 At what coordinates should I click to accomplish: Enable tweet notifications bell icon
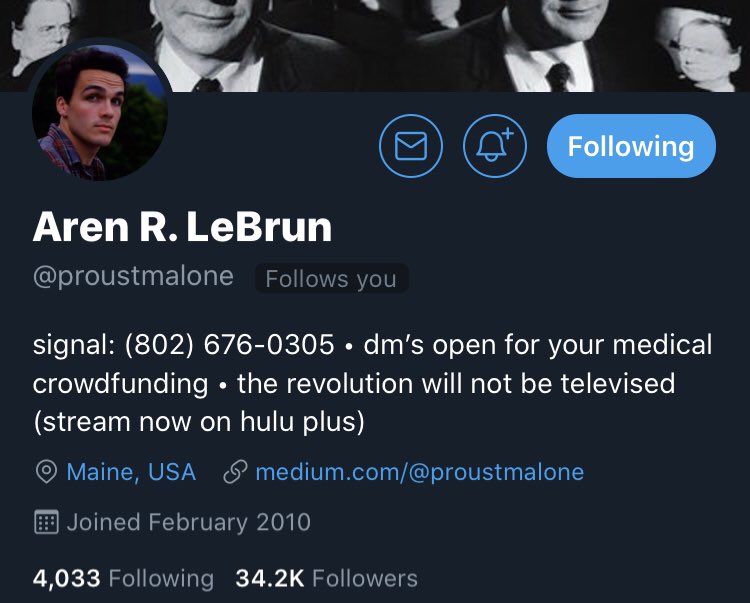point(495,146)
